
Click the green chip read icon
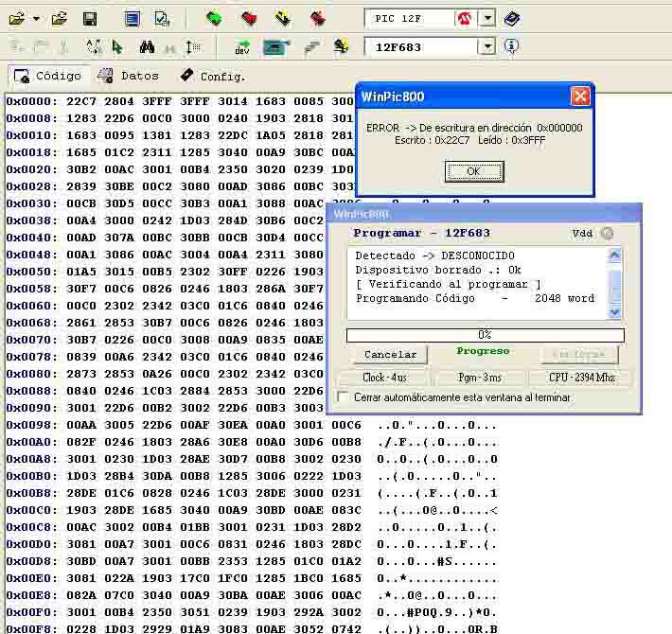[214, 19]
